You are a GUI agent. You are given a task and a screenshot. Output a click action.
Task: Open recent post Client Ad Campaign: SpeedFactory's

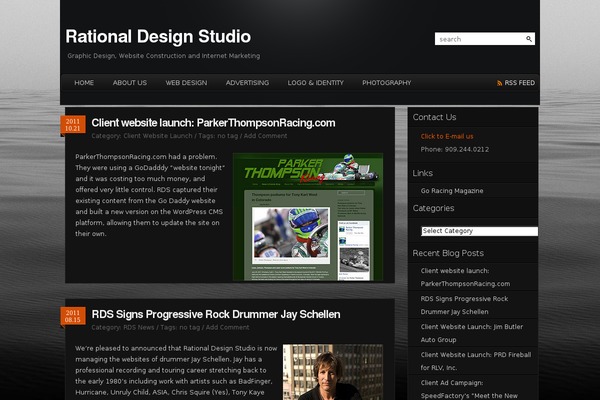(x=469, y=389)
